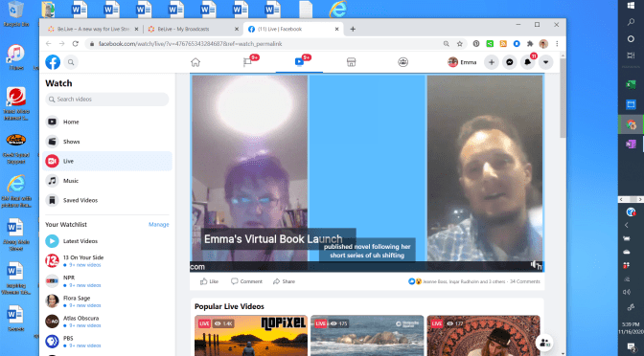Select Shows in Watch sidebar
This screenshot has height=356, width=644.
pos(107,142)
